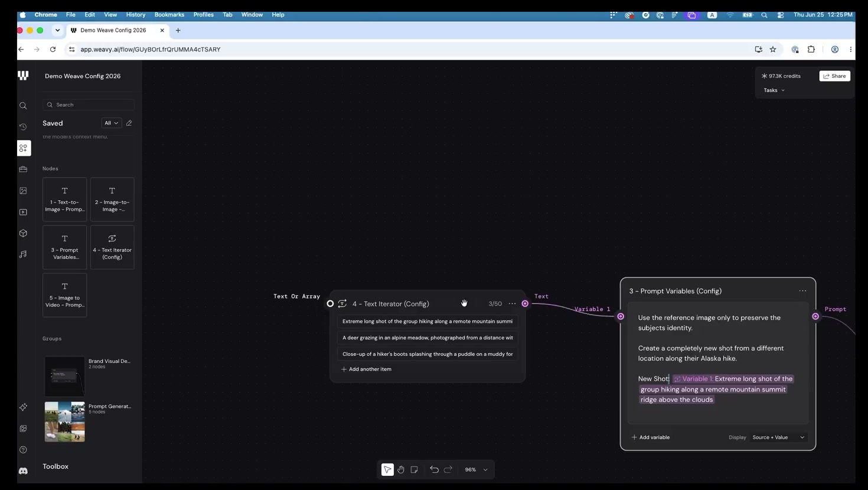Viewport: 868px width, 490px height.
Task: Select the pointer tool in bottom toolbar
Action: point(387,469)
